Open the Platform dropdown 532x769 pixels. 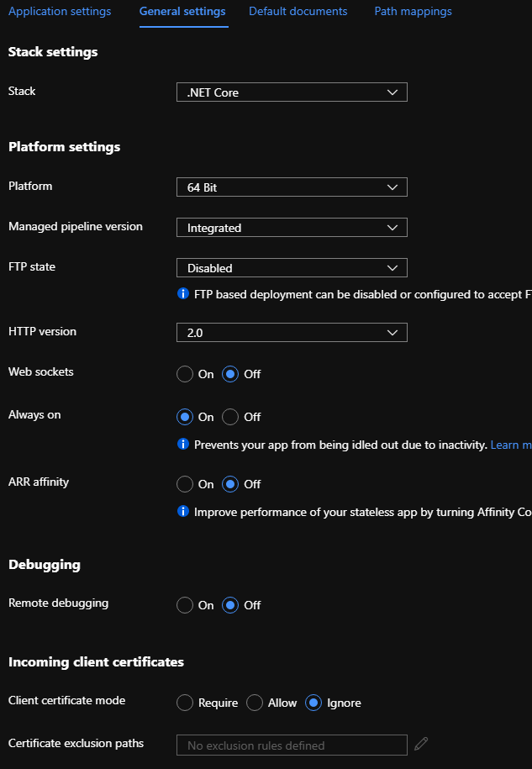[291, 187]
